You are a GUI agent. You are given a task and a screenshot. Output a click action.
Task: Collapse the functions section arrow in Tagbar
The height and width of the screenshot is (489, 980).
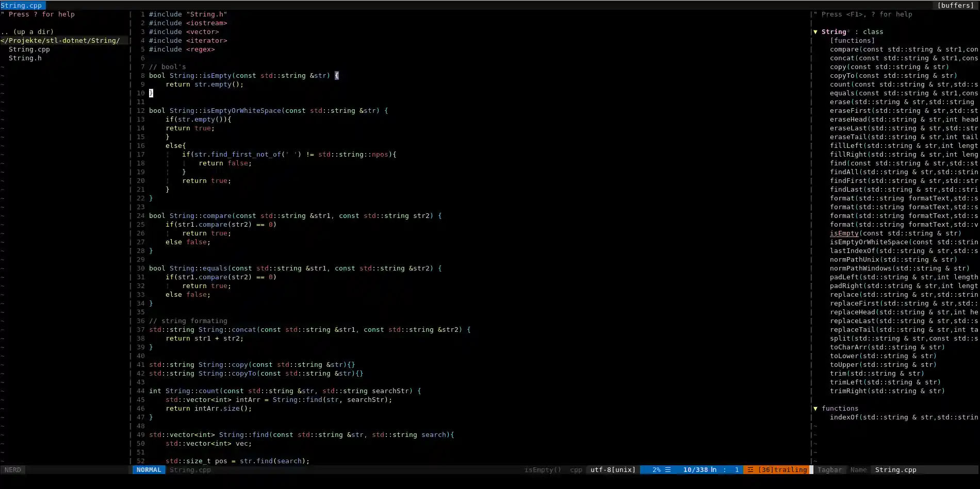815,409
